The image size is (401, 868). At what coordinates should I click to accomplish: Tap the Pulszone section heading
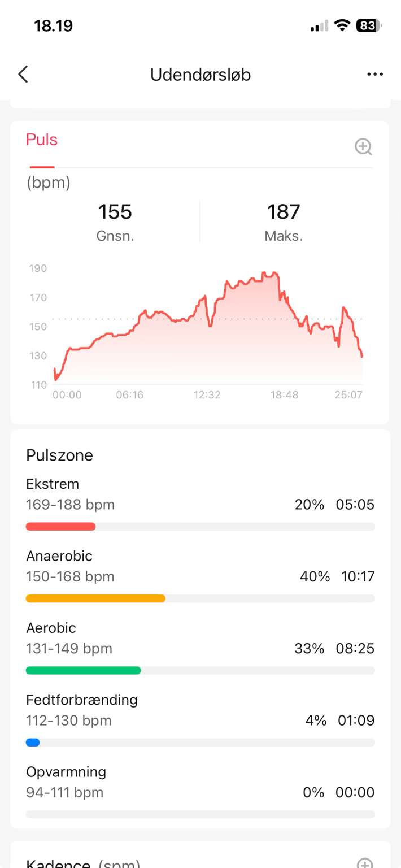point(59,455)
